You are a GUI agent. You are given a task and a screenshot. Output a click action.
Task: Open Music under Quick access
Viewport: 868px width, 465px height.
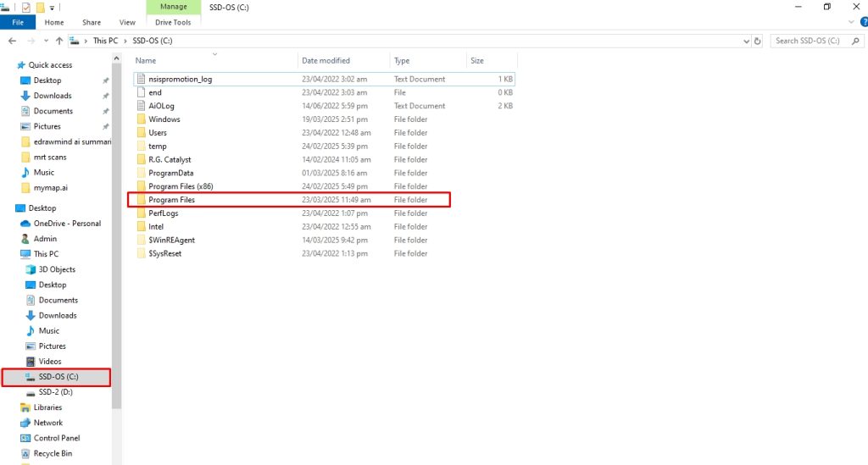tap(44, 173)
